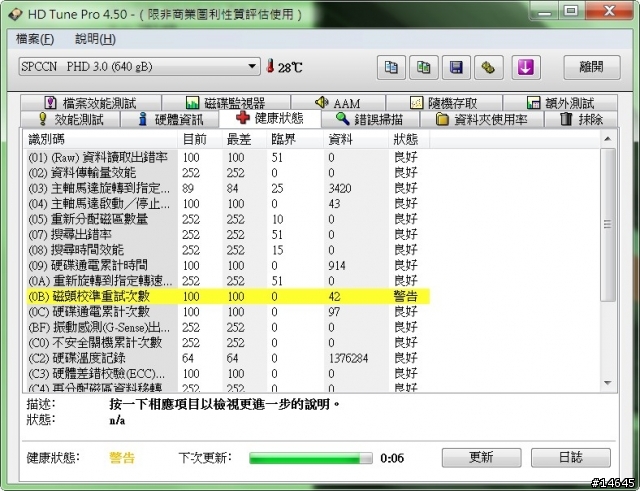640x491 pixels.
Task: Click the 0:06 countdown timer text
Action: pyautogui.click(x=392, y=458)
